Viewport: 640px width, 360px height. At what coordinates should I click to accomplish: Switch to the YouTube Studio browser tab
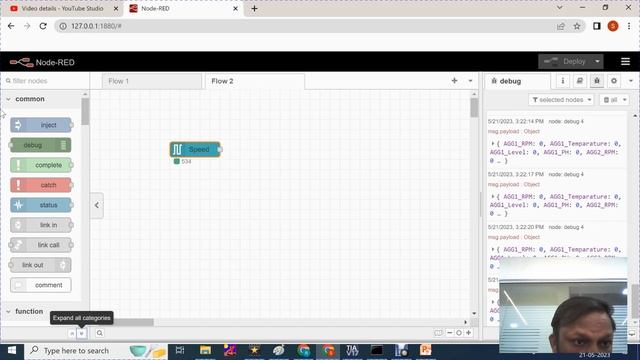[x=62, y=9]
